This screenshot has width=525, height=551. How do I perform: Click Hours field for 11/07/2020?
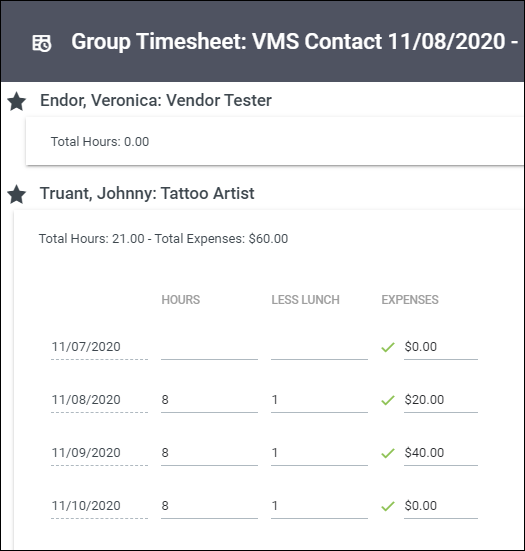pos(209,347)
